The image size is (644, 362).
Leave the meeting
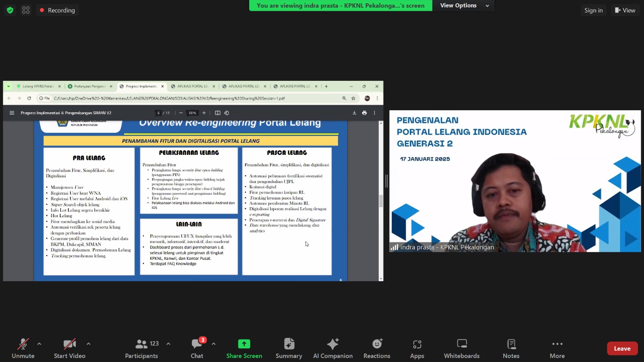click(x=622, y=348)
